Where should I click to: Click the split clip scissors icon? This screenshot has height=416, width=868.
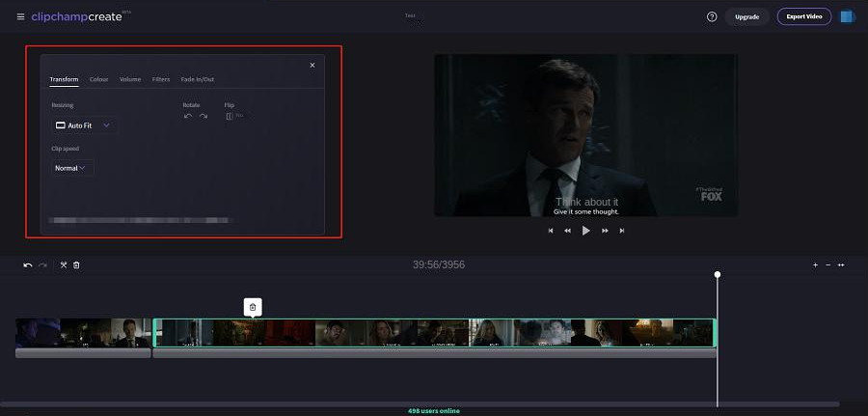(64, 264)
